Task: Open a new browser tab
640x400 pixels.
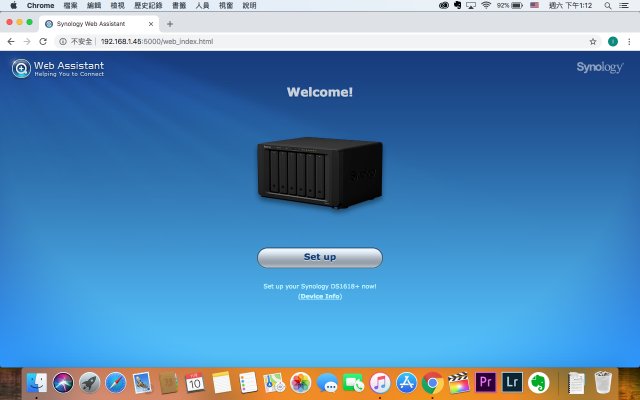Action: point(170,24)
